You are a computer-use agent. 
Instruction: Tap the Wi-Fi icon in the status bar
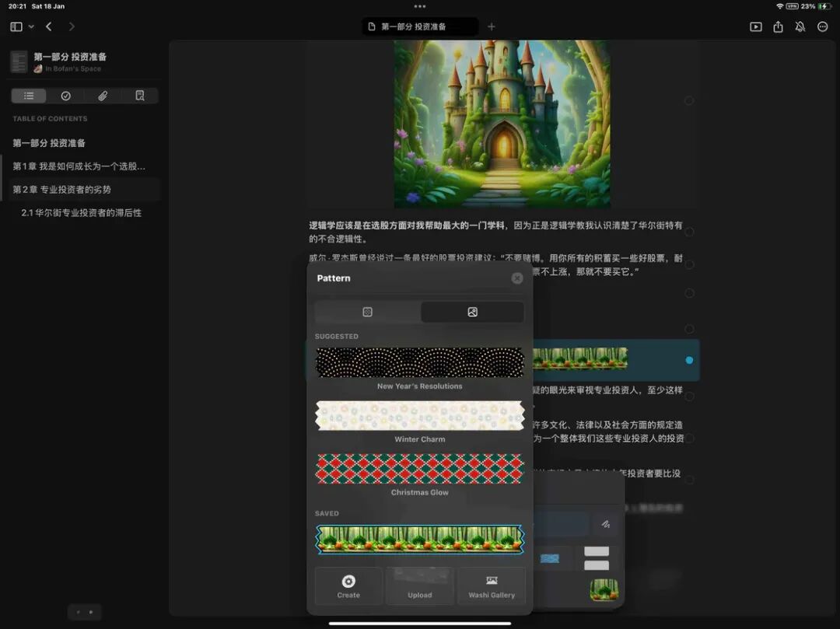779,6
